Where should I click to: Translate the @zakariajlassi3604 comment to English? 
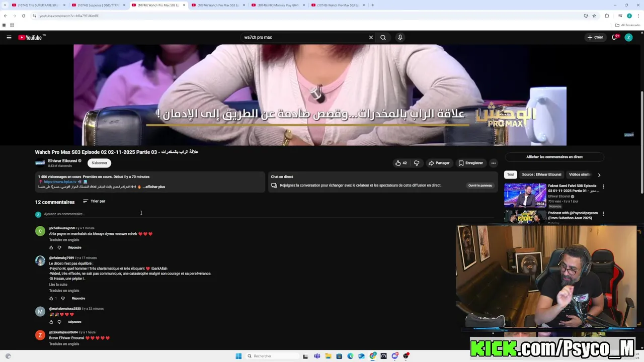pyautogui.click(x=64, y=344)
